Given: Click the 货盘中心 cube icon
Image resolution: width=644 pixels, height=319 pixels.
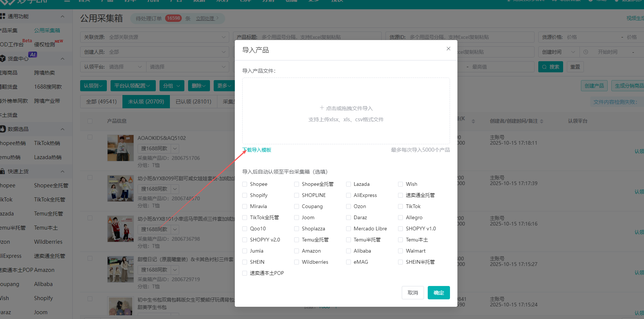Looking at the screenshot, I should point(3,59).
